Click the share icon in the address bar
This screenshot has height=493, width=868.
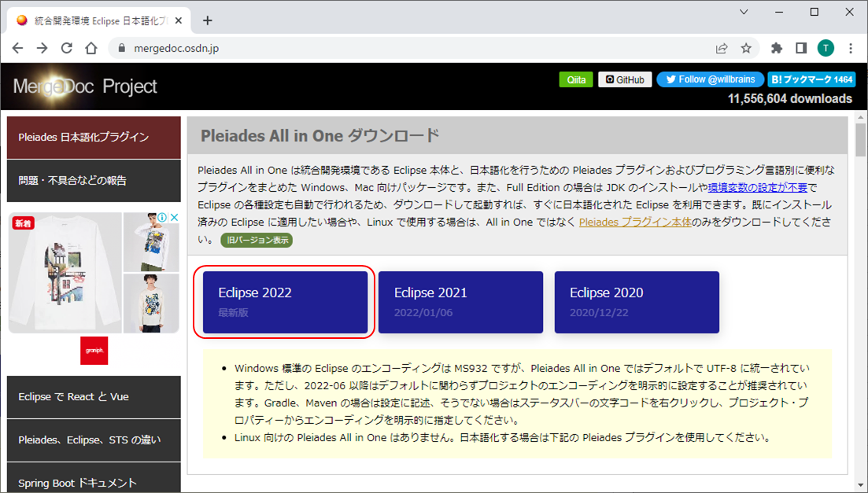[x=721, y=47]
